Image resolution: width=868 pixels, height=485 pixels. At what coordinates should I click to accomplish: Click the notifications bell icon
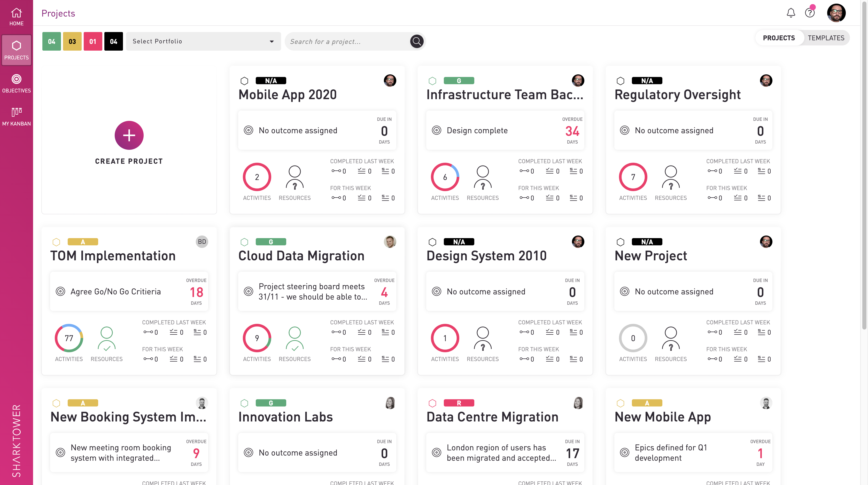point(791,13)
